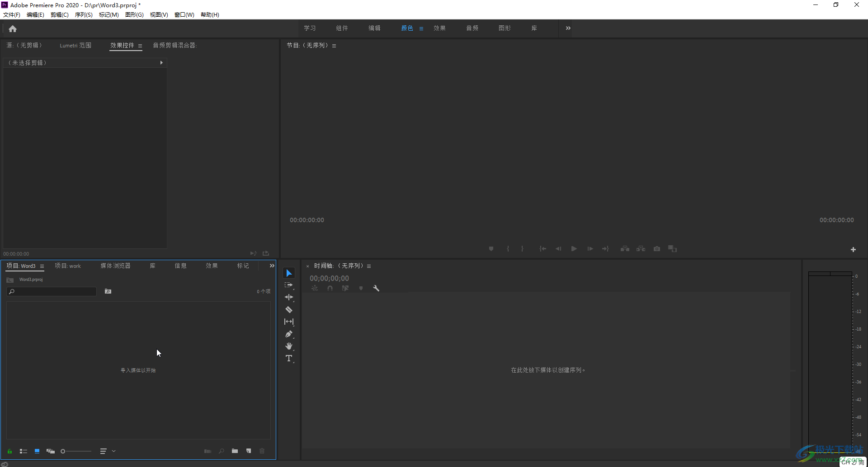
Task: Create a new bin folder
Action: [235, 451]
